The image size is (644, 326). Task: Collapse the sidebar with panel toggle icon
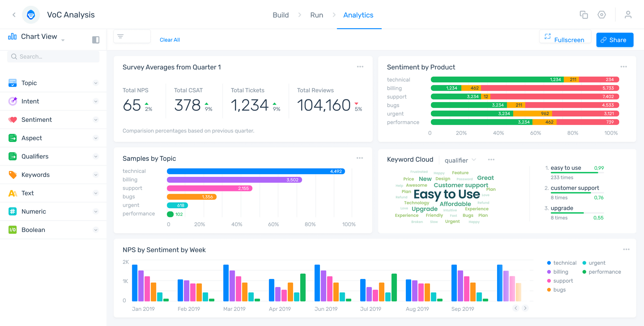tap(96, 40)
